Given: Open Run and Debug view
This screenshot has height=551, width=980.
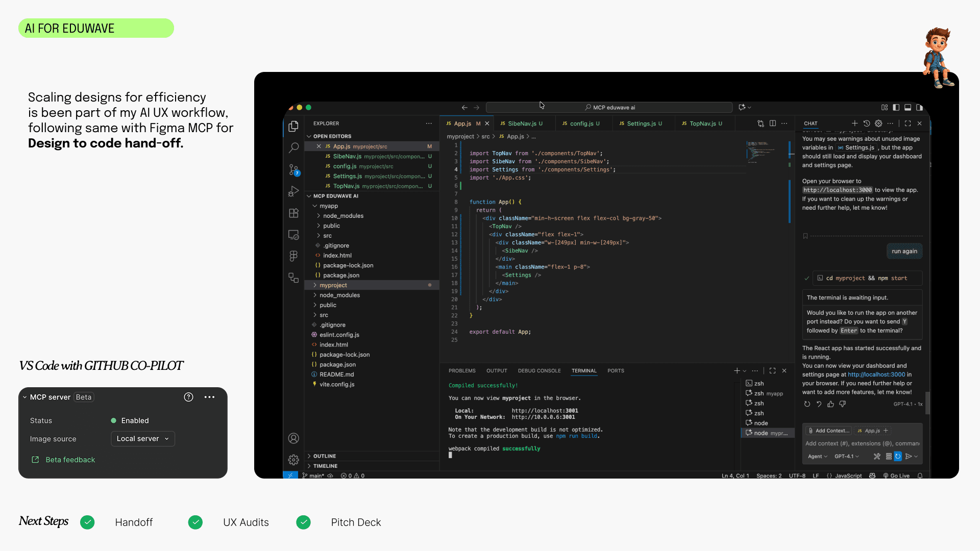Looking at the screenshot, I should (x=293, y=191).
